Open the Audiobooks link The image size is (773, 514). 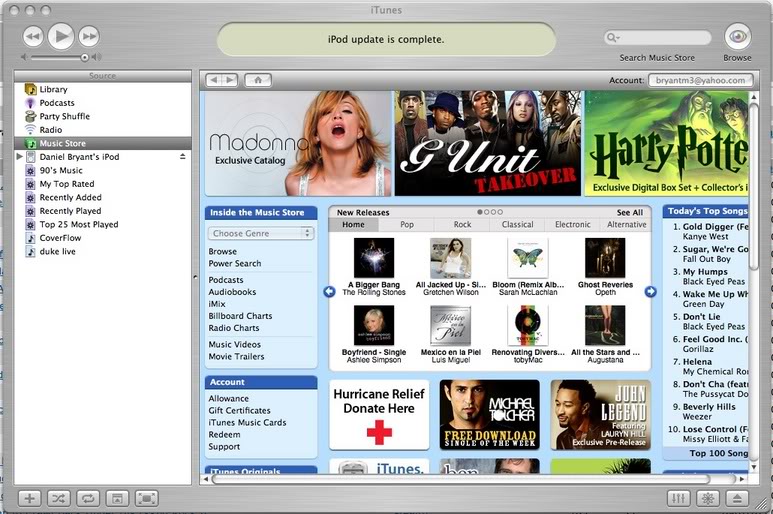(232, 292)
